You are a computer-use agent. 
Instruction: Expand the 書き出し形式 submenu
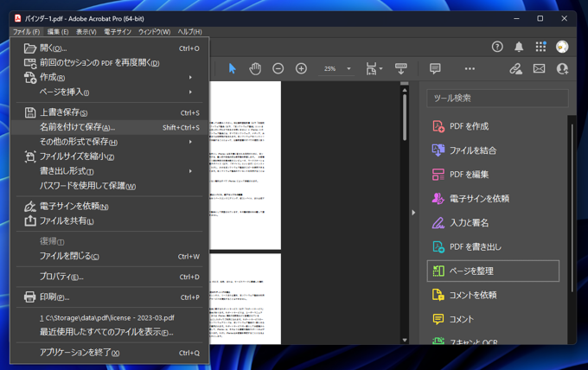point(190,171)
